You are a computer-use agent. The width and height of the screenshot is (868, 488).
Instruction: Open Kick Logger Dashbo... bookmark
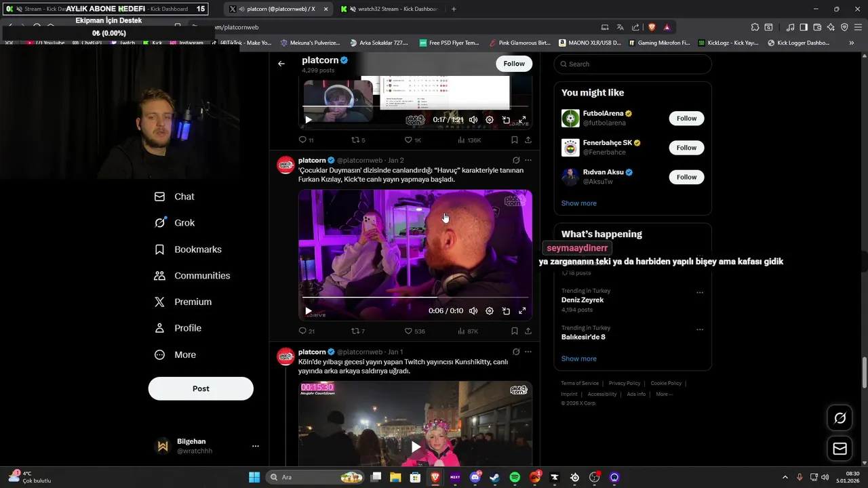click(x=798, y=43)
